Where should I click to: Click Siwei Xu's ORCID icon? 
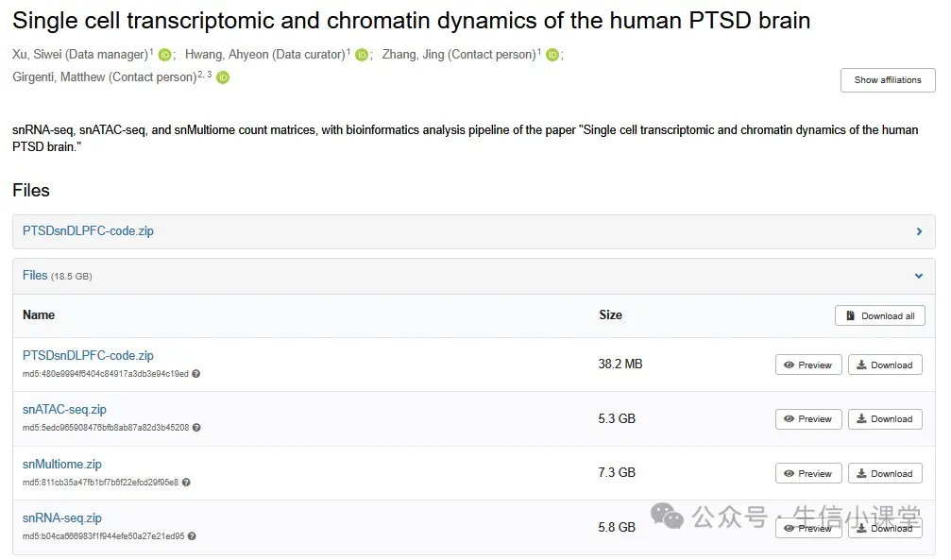[x=164, y=55]
